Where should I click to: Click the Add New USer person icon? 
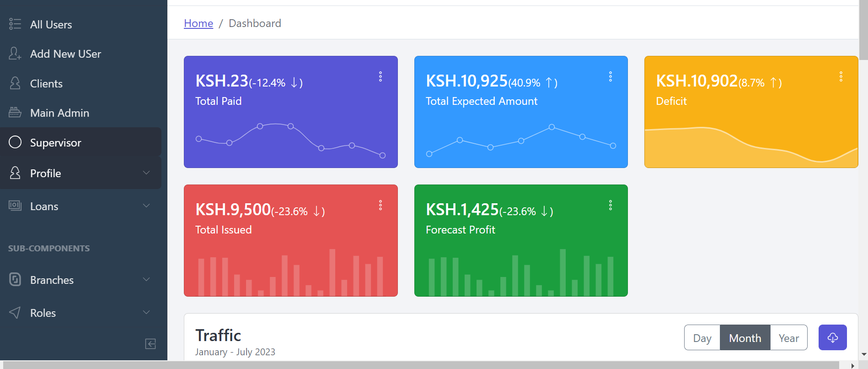pos(15,54)
